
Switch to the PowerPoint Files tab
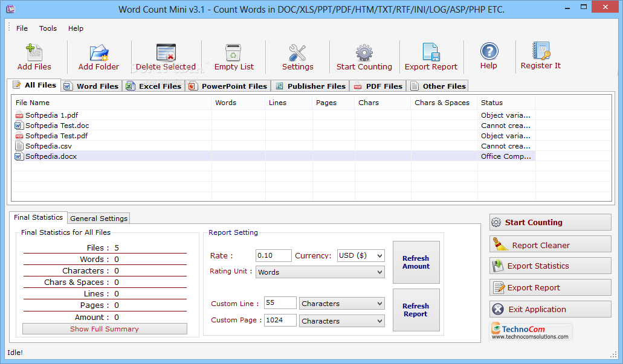[x=228, y=86]
